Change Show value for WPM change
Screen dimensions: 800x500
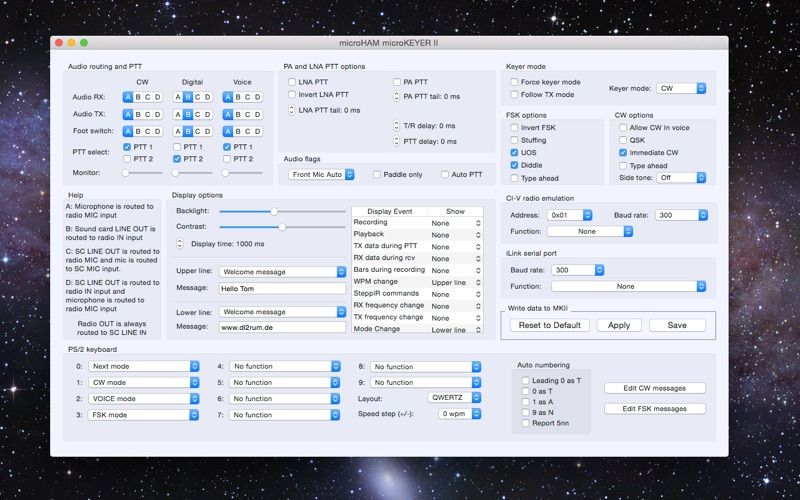click(x=456, y=282)
